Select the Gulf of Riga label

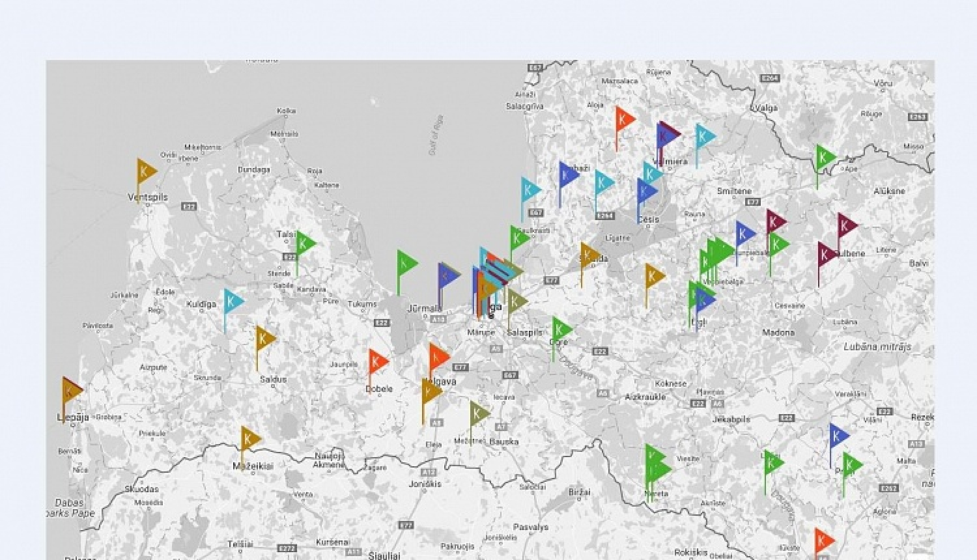coord(436,135)
